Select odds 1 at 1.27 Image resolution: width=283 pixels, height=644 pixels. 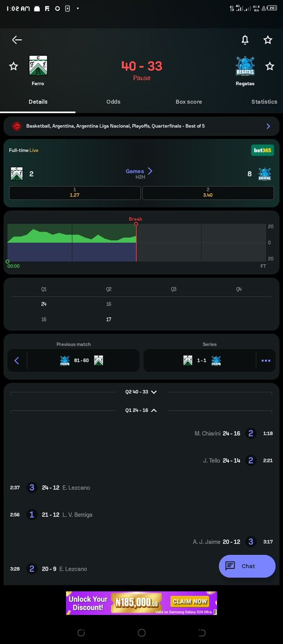click(x=75, y=193)
